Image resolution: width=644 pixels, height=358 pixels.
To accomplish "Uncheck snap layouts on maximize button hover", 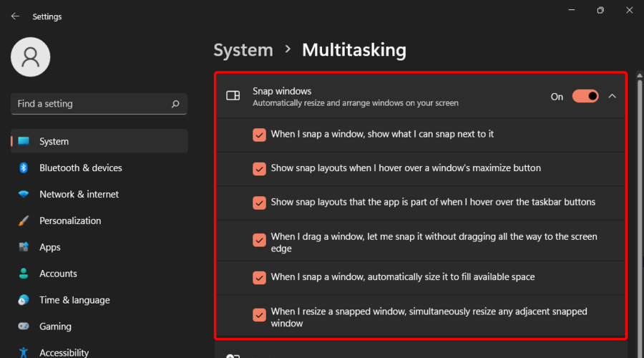I will 259,168.
